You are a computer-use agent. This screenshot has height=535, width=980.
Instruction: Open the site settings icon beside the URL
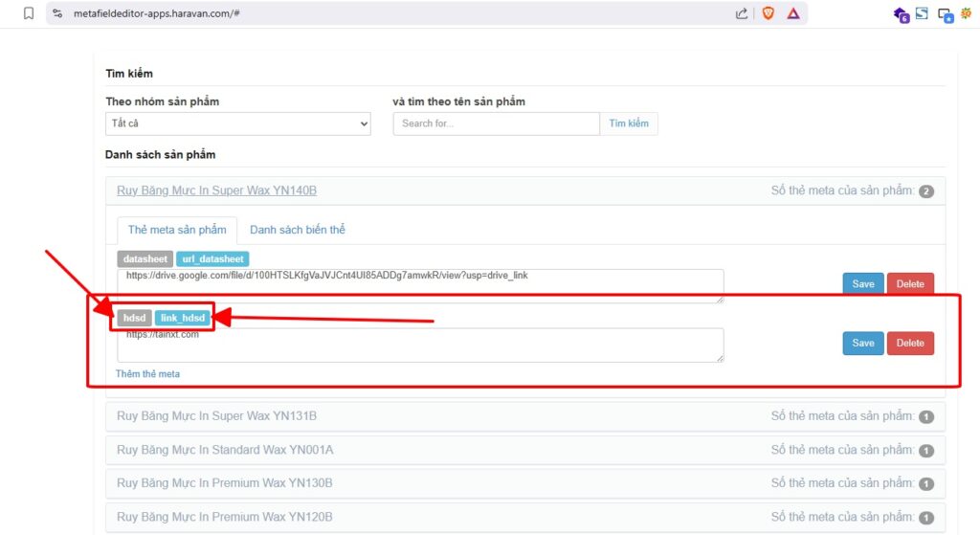[58, 13]
